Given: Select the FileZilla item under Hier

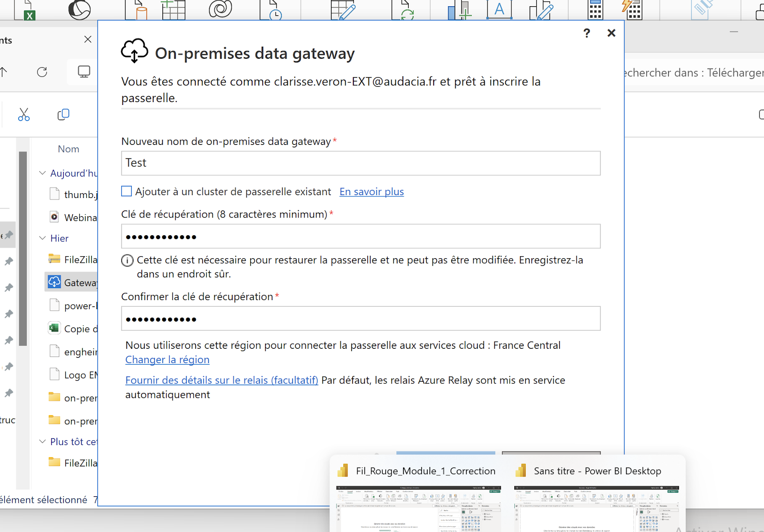Looking at the screenshot, I should coord(73,260).
